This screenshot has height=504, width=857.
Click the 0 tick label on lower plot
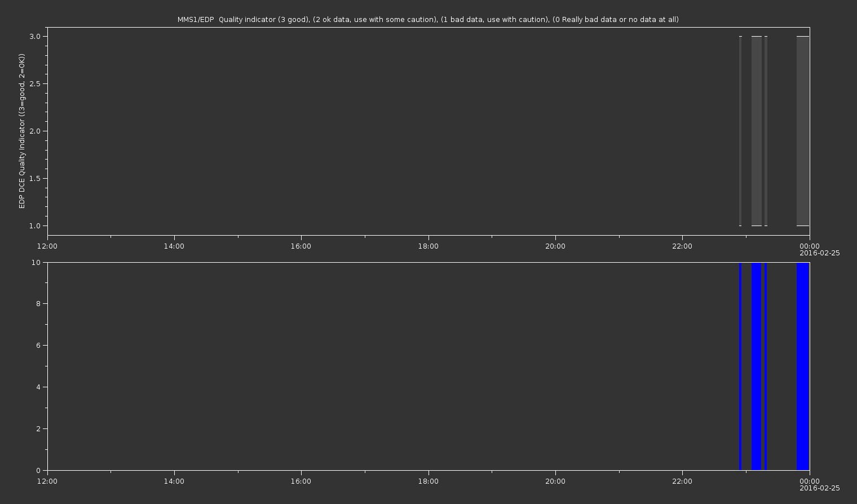point(38,470)
